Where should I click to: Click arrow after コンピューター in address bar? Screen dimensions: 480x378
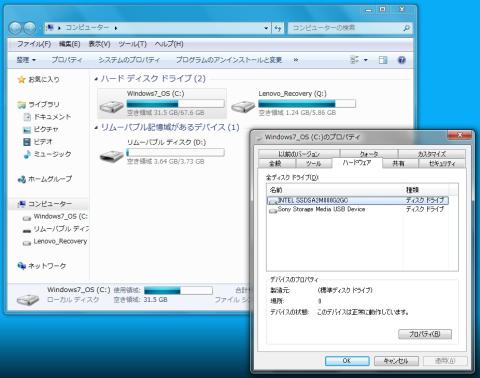[x=116, y=28]
